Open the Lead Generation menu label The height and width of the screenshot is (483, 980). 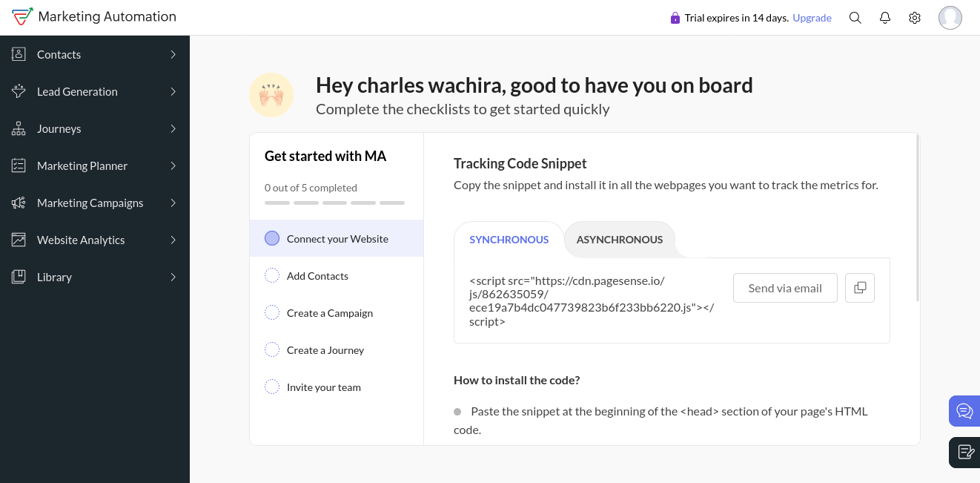(77, 91)
